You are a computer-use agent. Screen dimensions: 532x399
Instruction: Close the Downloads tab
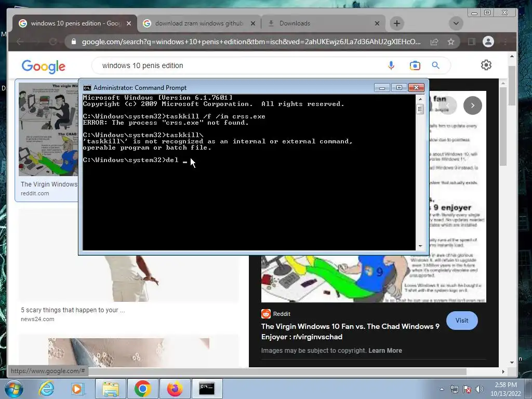(377, 23)
